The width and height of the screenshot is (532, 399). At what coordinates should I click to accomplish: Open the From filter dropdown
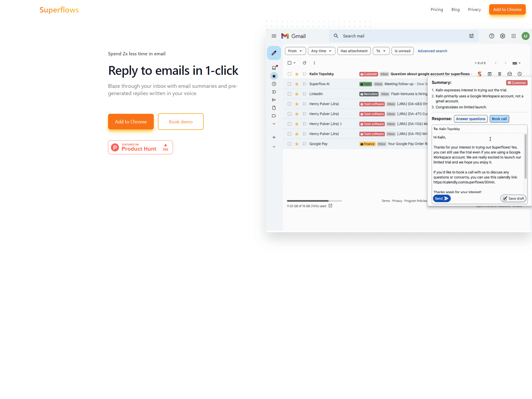tap(295, 51)
